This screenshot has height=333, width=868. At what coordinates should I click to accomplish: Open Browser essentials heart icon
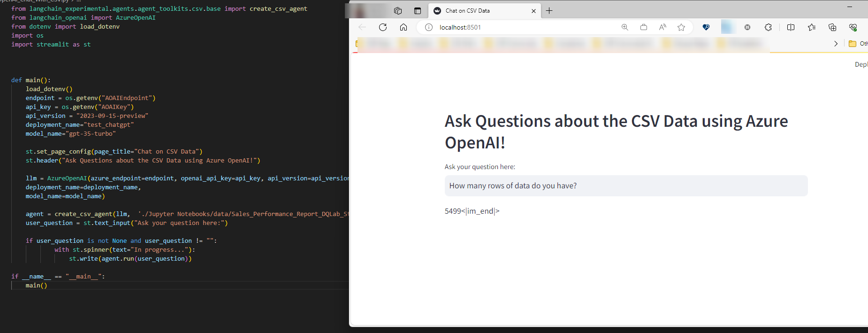[x=853, y=27]
